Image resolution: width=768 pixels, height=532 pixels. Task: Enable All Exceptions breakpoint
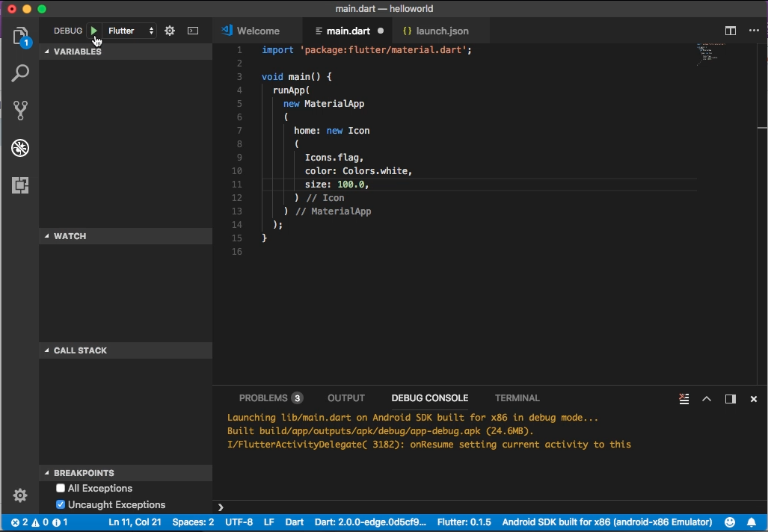(61, 488)
